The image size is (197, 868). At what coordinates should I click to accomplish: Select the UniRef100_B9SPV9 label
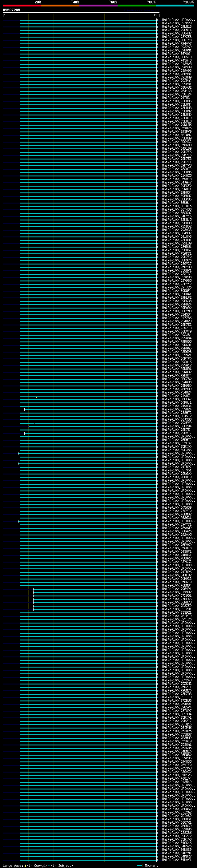[x=177, y=131]
